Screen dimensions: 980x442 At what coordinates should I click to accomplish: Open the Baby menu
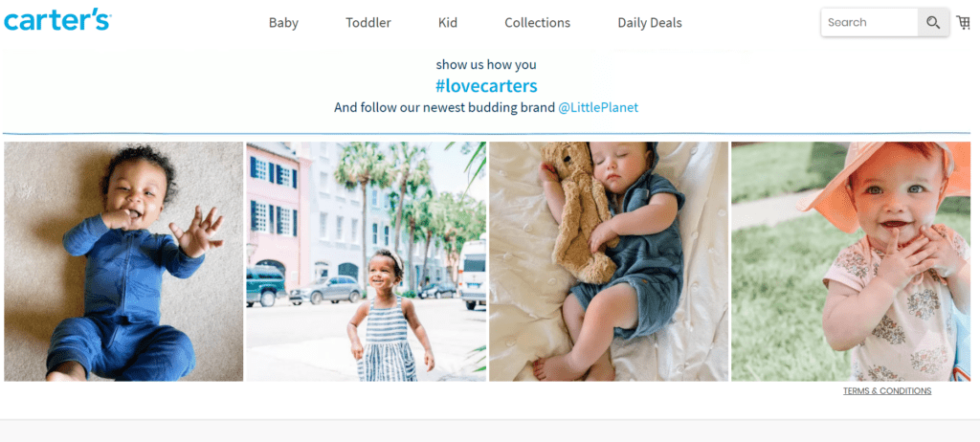click(283, 23)
